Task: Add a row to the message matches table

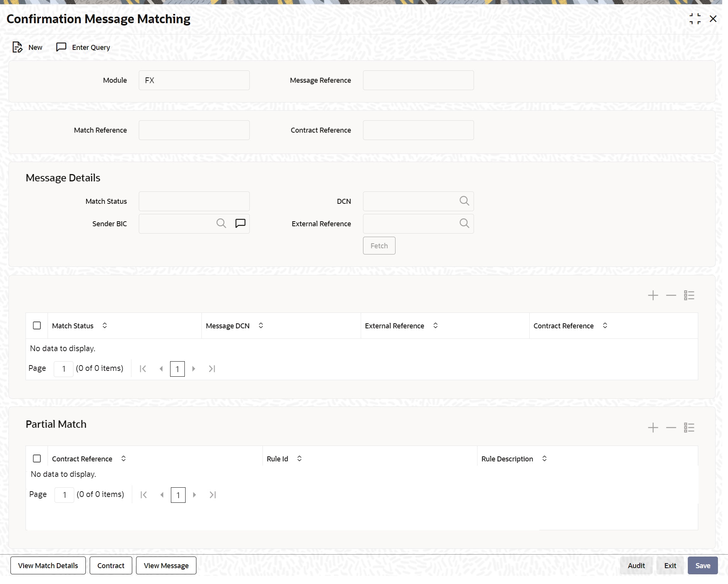Action: (653, 295)
